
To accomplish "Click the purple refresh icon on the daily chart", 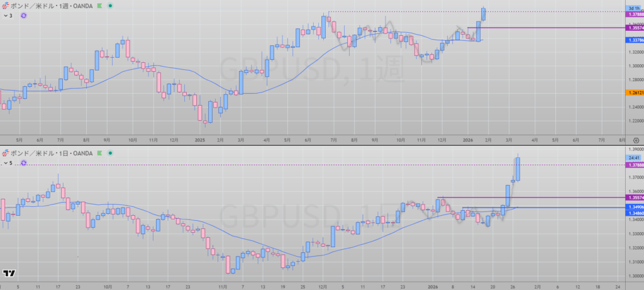I will point(23,163).
